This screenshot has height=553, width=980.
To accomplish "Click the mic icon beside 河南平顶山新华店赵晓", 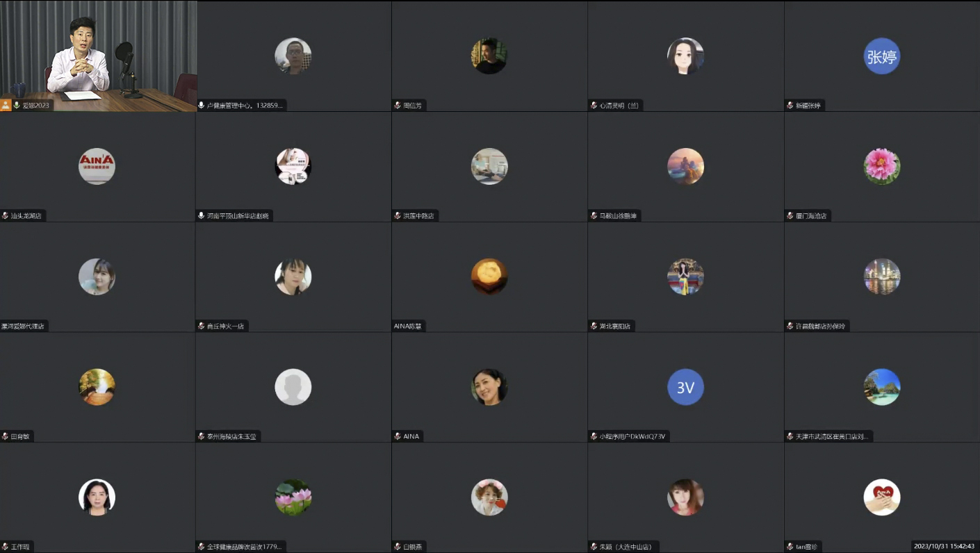I will (202, 216).
